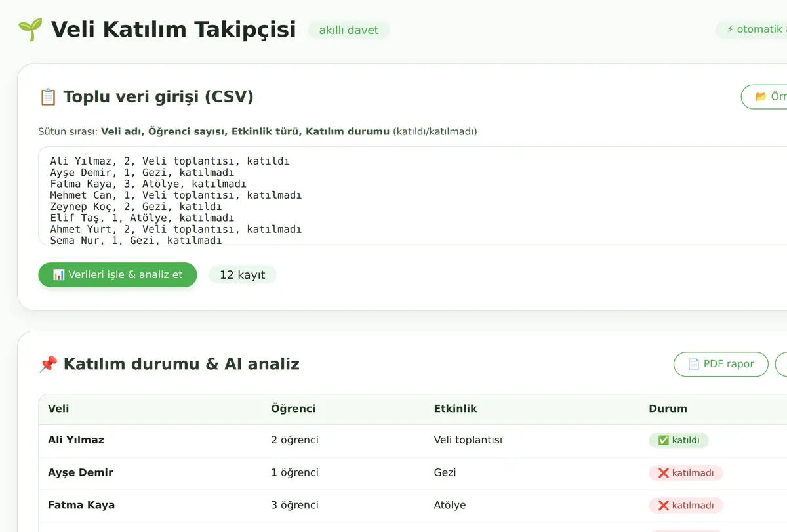Click CSV line "Zeynep Koç, 2, Gezi, katıldı"
The width and height of the screenshot is (787, 532).
pyautogui.click(x=136, y=207)
